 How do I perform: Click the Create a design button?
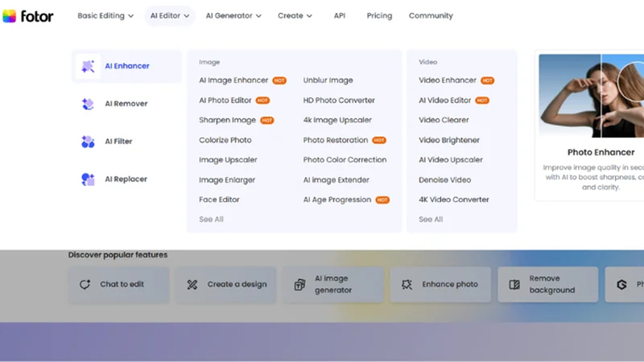point(226,285)
